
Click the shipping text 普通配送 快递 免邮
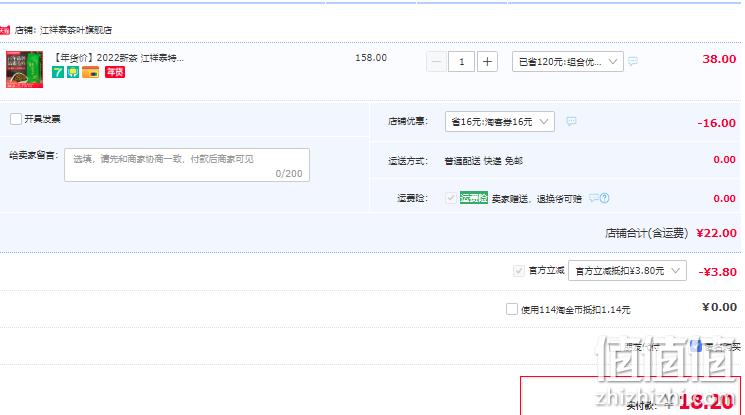(483, 161)
